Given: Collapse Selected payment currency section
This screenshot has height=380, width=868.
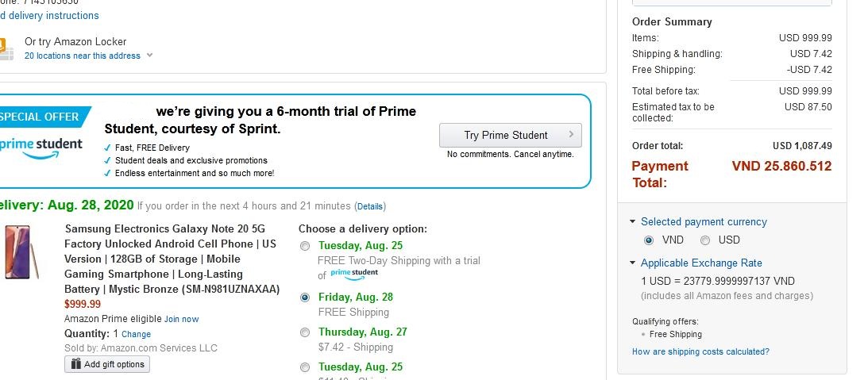Looking at the screenshot, I should (x=633, y=222).
